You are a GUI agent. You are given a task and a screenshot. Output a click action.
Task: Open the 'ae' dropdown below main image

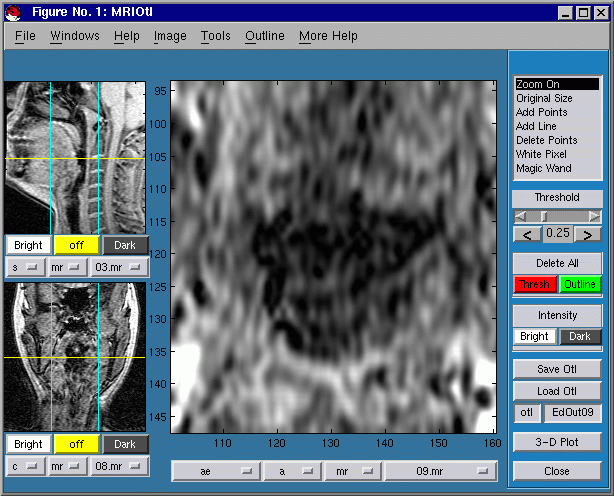click(216, 471)
